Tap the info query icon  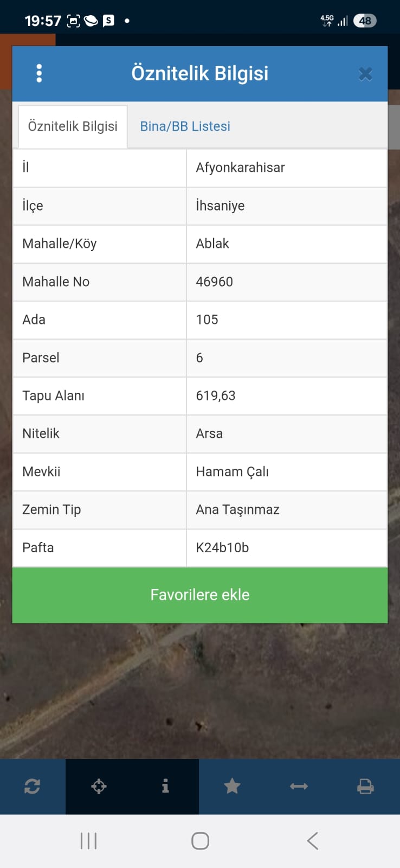[165, 786]
